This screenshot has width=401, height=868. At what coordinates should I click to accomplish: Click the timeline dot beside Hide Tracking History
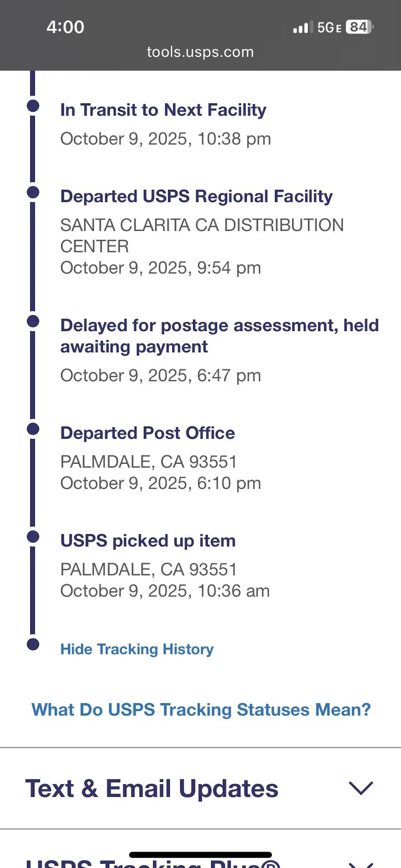click(33, 644)
